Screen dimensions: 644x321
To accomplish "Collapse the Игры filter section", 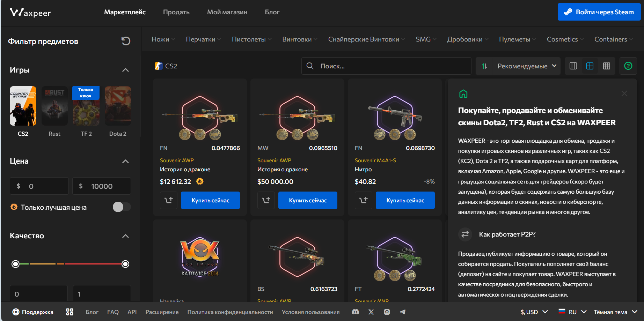I will (x=126, y=70).
